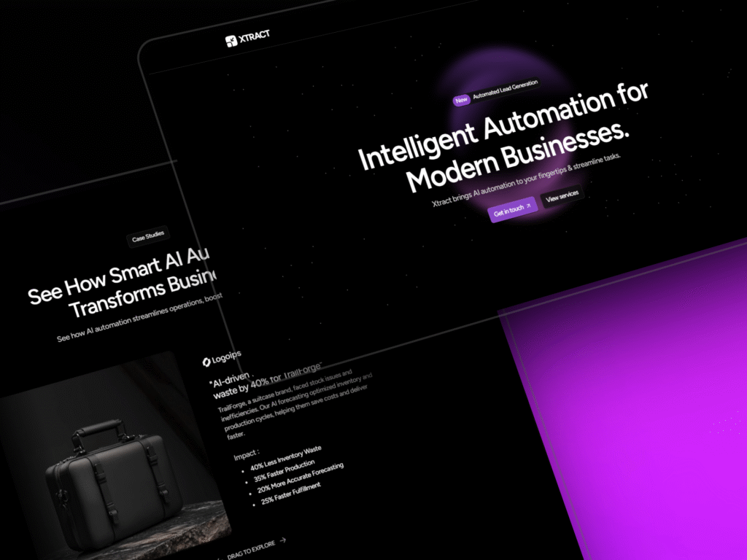Viewport: 747px width, 560px height.
Task: Open the next case study via the explore arrow
Action: coord(282,541)
